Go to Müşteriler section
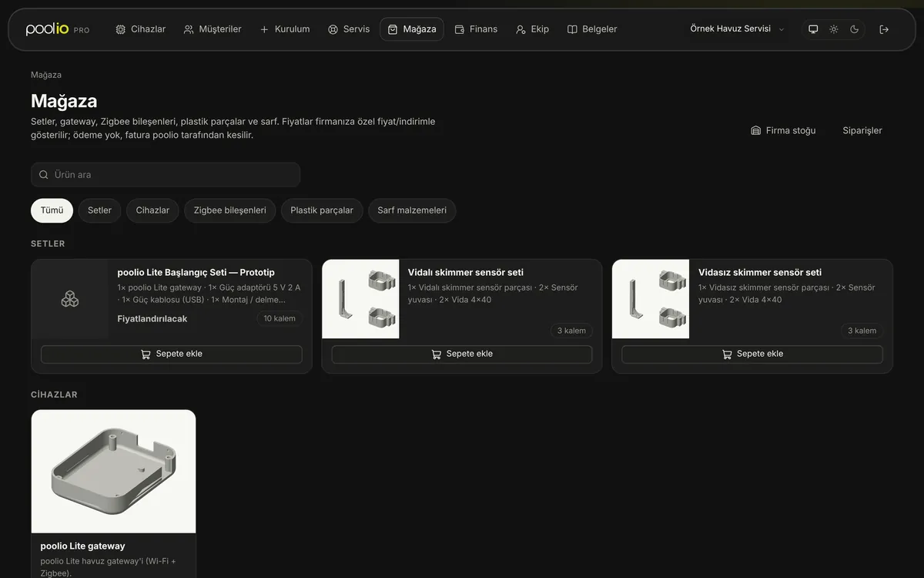This screenshot has height=578, width=924. point(213,29)
